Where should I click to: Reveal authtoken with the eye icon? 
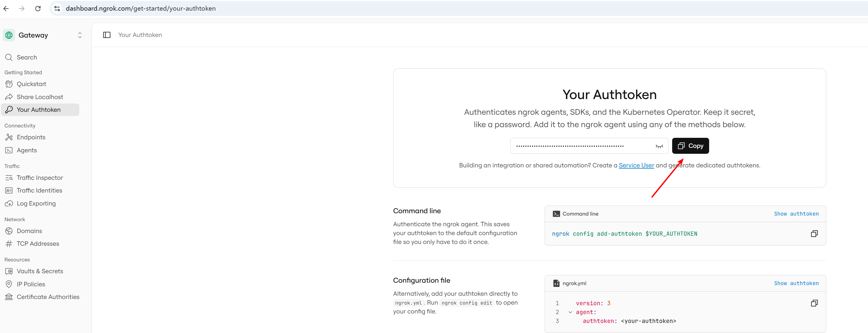659,146
